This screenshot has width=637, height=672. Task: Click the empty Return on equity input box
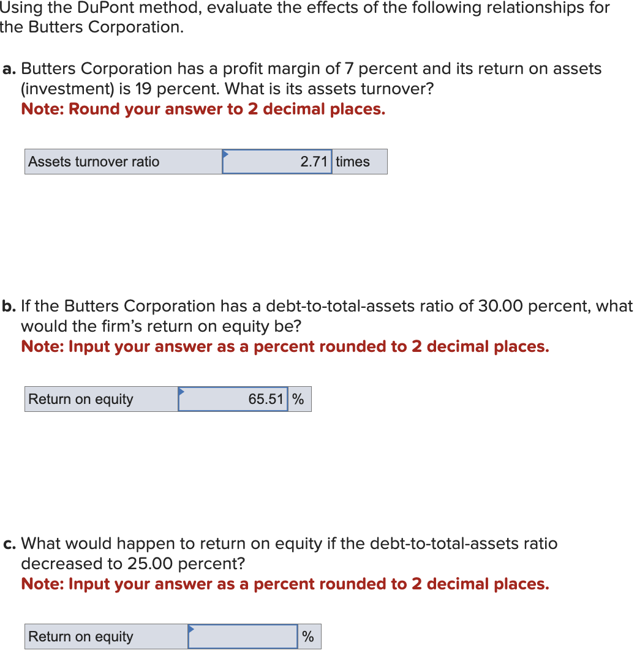pyautogui.click(x=242, y=637)
